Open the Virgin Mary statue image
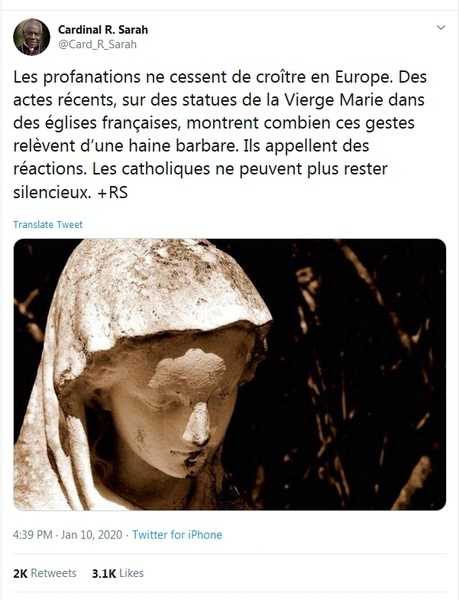This screenshot has height=600, width=459. pyautogui.click(x=230, y=374)
